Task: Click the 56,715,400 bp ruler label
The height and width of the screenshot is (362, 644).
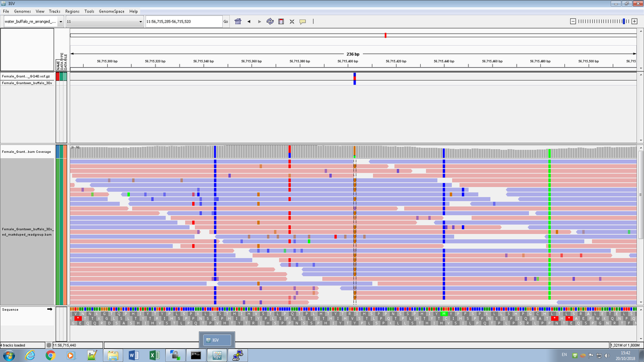Action: pos(348,61)
